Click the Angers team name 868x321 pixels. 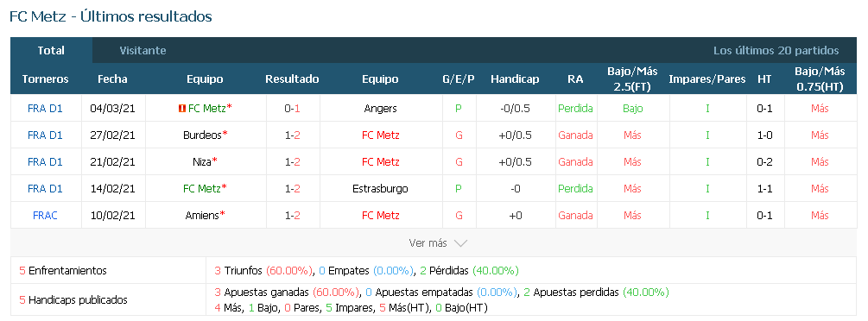point(380,109)
